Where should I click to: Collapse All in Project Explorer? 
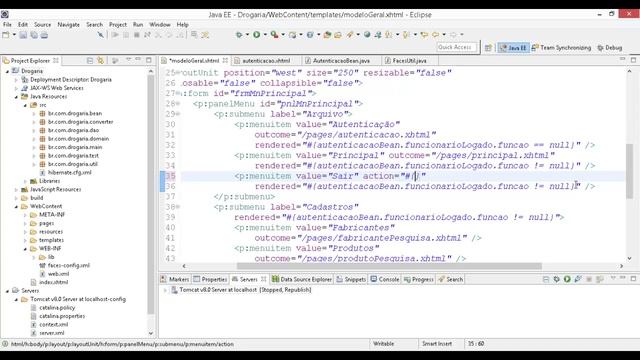pos(90,60)
